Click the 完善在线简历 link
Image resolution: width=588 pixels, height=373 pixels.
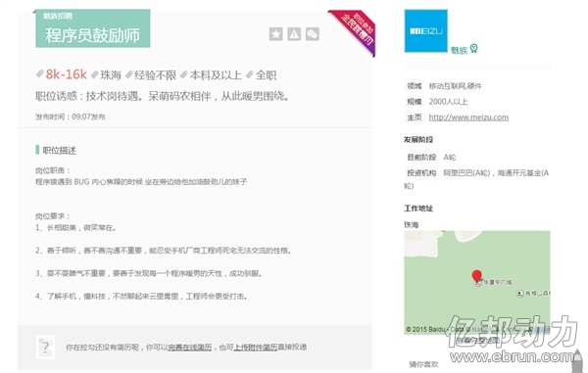[x=190, y=348]
